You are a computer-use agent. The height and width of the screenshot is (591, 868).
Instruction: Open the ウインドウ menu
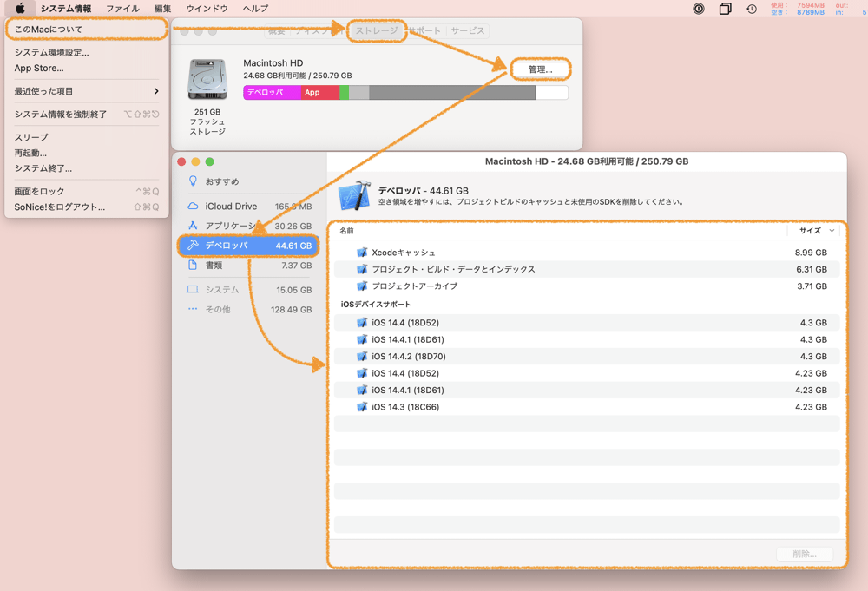(x=207, y=9)
